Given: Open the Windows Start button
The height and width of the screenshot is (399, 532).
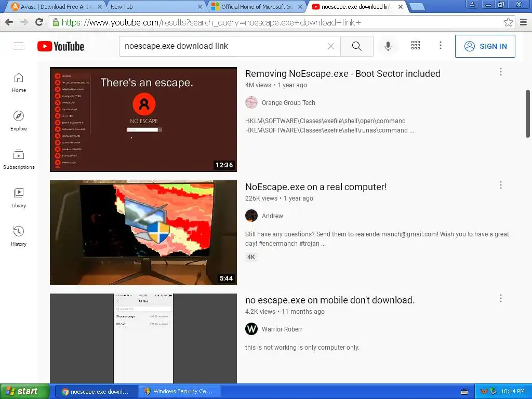Looking at the screenshot, I should pos(24,391).
